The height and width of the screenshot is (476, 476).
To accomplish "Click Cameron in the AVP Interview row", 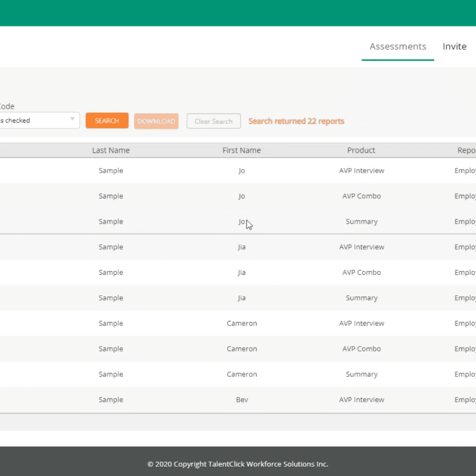I will [x=242, y=323].
